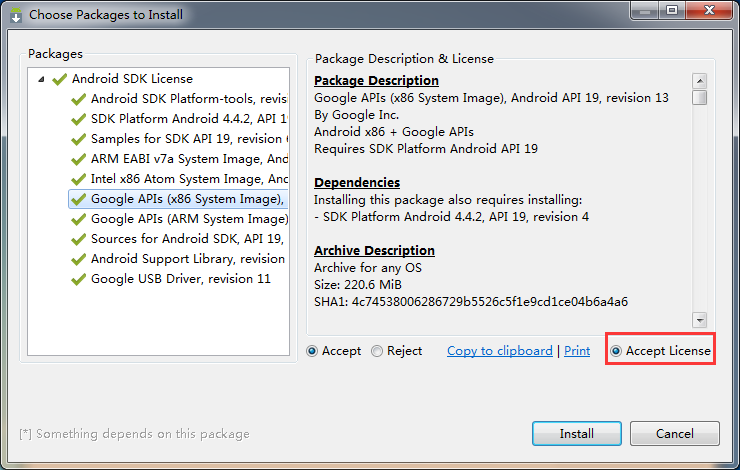The height and width of the screenshot is (470, 740).
Task: Click the description scrollbar up arrow
Action: pyautogui.click(x=700, y=81)
